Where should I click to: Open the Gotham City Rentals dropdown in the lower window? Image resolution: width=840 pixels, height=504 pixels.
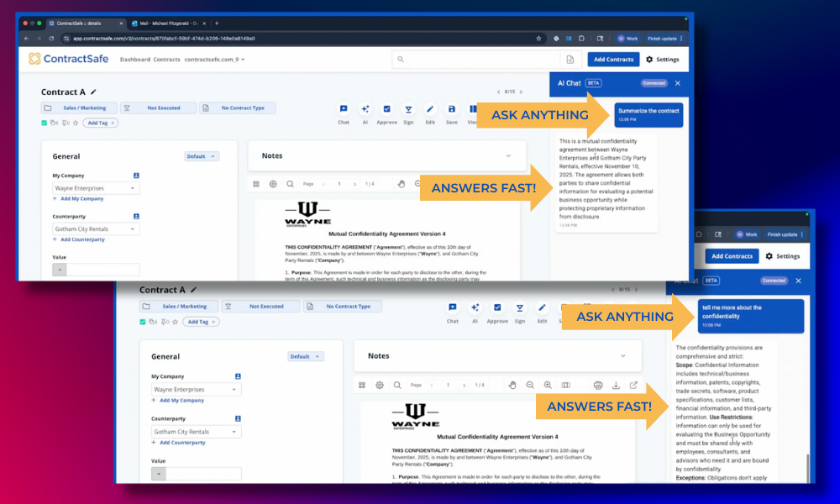click(196, 432)
